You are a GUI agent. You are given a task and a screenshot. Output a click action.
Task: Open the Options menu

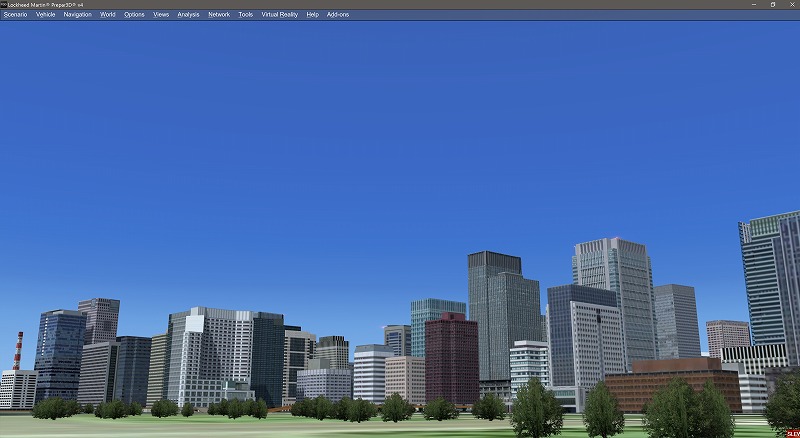[134, 15]
